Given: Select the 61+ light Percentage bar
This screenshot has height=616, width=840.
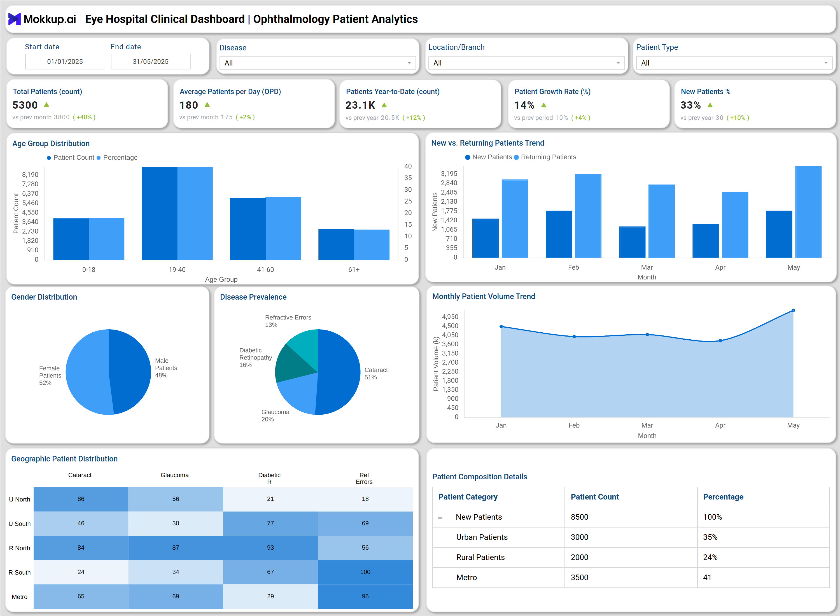Looking at the screenshot, I should pos(372,245).
